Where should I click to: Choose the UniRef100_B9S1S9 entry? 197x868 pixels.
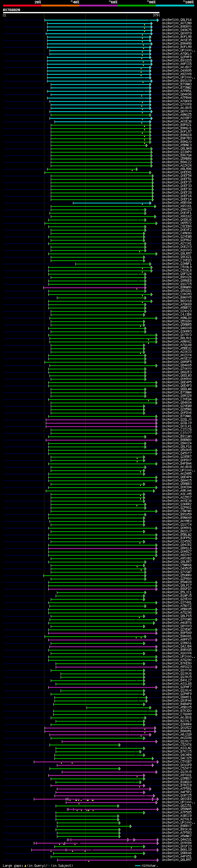pos(177,81)
